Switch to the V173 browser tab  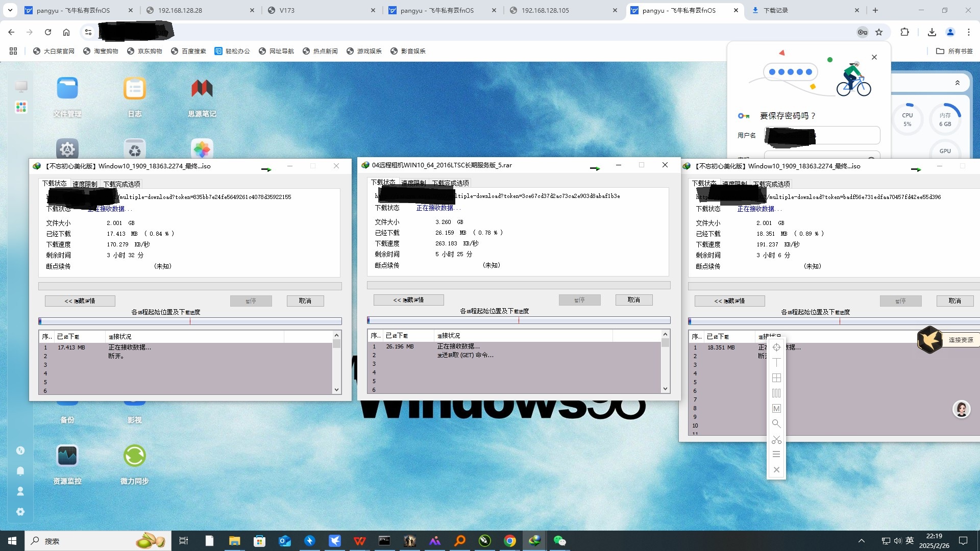[x=322, y=10]
